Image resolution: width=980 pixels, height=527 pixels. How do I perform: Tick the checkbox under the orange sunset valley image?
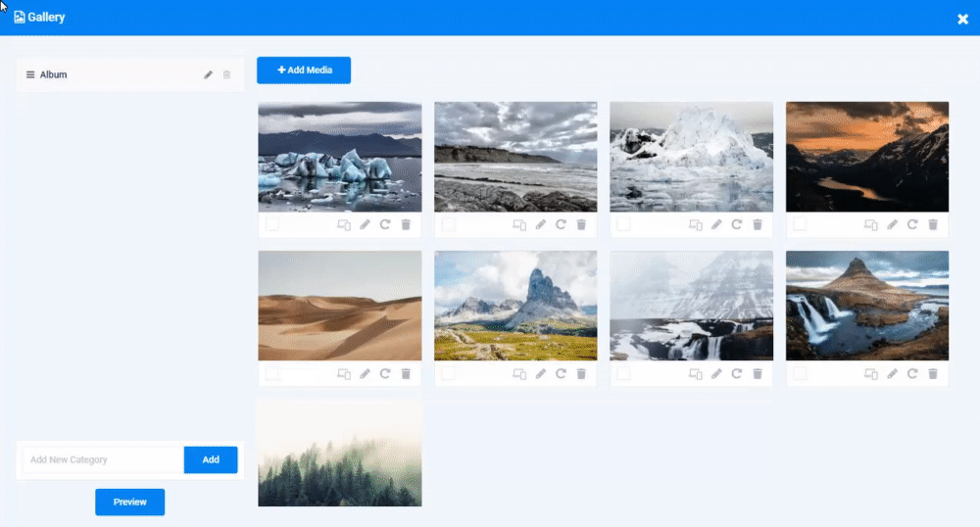[x=800, y=224]
